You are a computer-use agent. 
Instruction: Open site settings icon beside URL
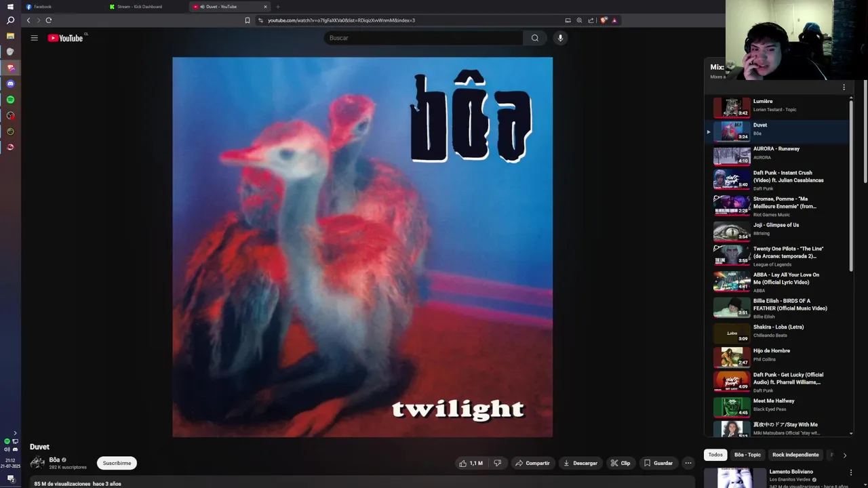260,20
